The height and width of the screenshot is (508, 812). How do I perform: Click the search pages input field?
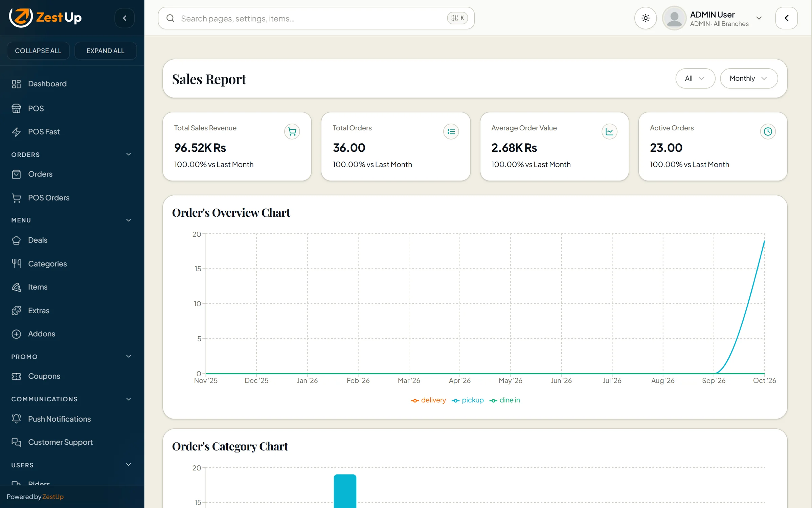pyautogui.click(x=316, y=18)
